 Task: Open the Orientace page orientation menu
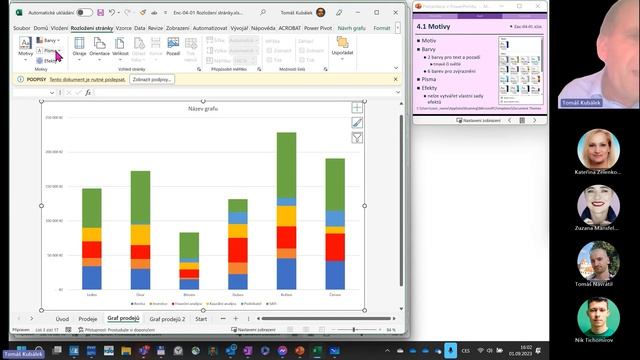100,48
